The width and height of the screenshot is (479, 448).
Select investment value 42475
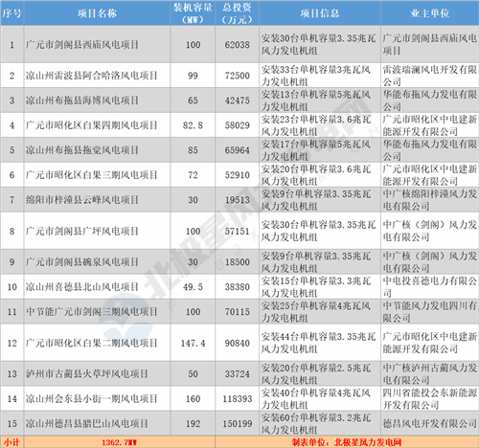point(238,101)
